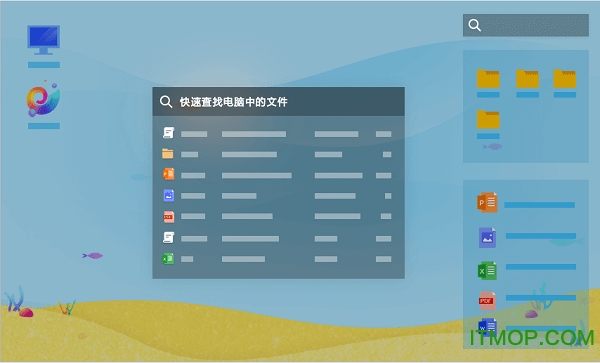Open the middle folder in the top folder row

click(x=527, y=79)
